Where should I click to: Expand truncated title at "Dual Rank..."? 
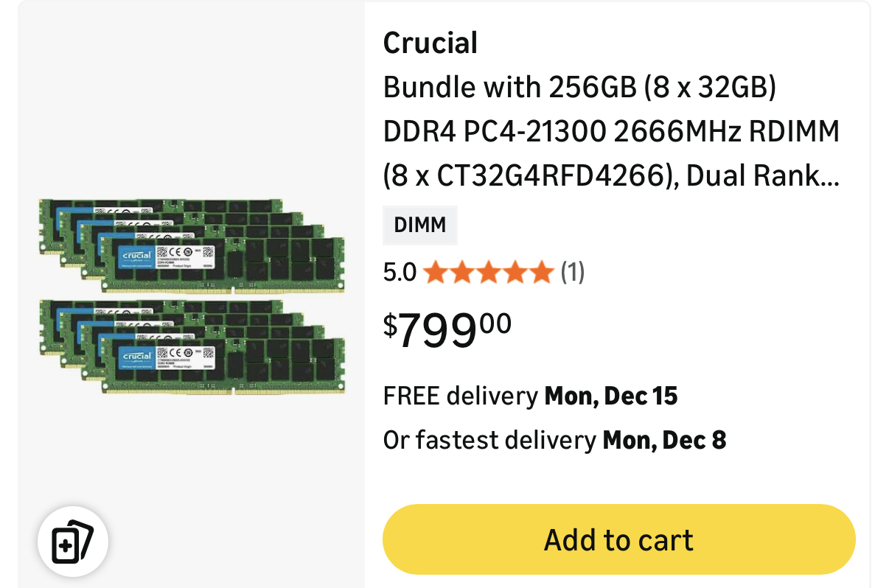(763, 175)
